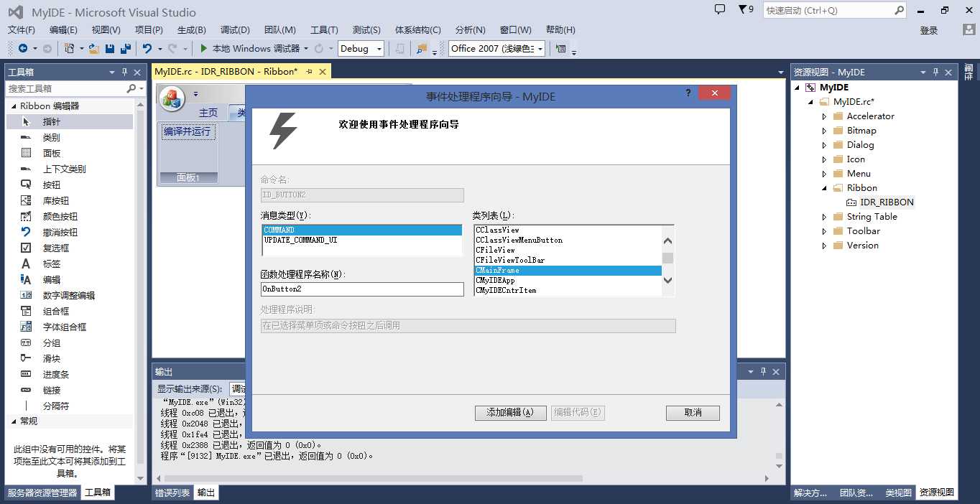Expand the Dialog resource folder
The width and height of the screenshot is (980, 504).
pyautogui.click(x=824, y=145)
